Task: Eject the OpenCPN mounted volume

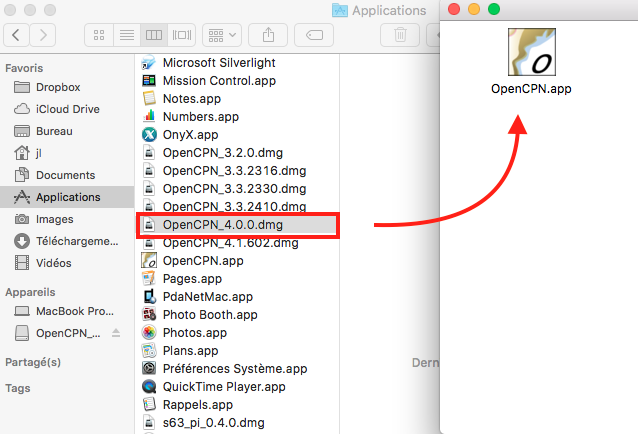Action: tap(116, 333)
